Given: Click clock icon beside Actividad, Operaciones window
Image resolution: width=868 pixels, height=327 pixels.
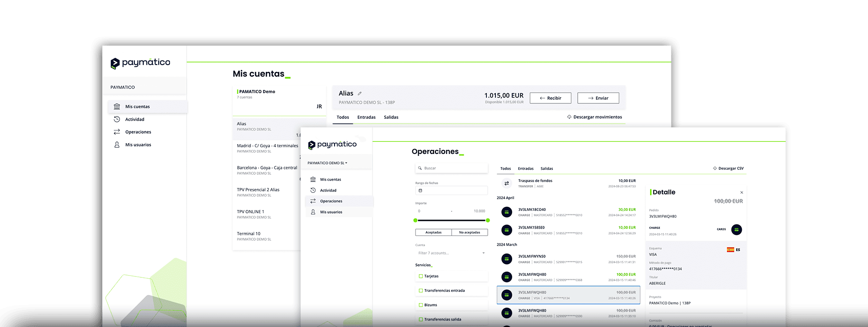Looking at the screenshot, I should pyautogui.click(x=313, y=190).
